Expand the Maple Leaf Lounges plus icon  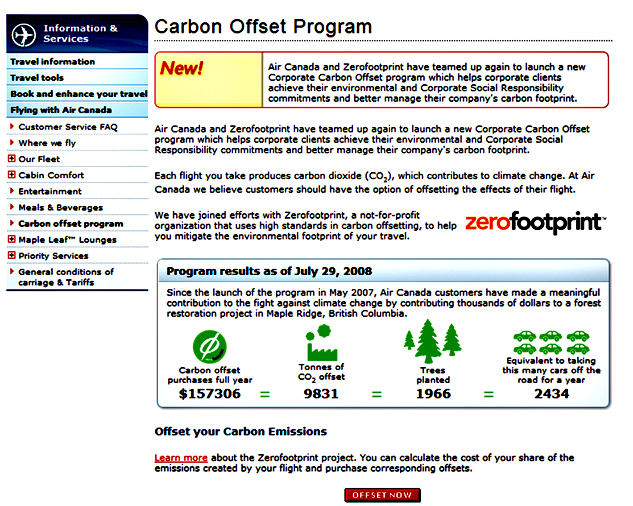12,239
